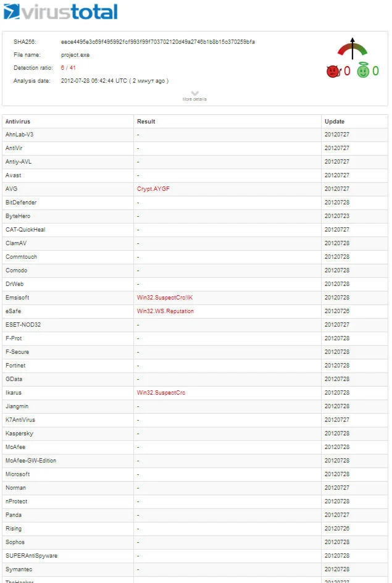
Task: Vote malicious with the red devil icon
Action: coord(333,71)
